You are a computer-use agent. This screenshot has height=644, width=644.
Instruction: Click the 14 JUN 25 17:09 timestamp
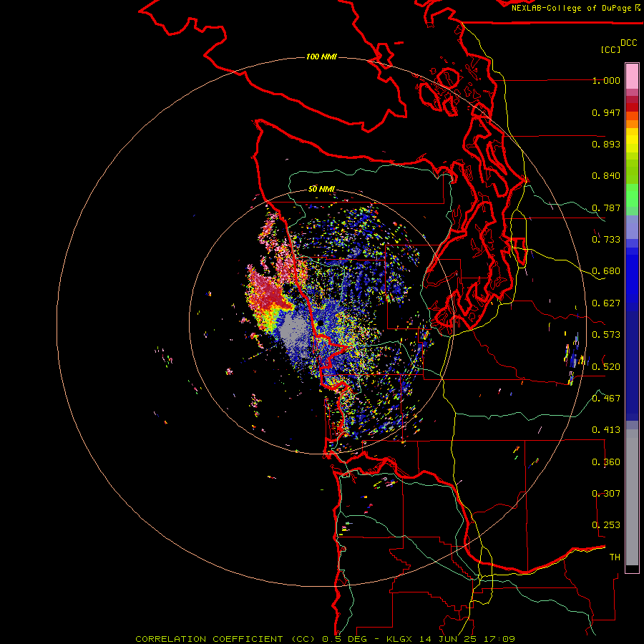[467, 639]
